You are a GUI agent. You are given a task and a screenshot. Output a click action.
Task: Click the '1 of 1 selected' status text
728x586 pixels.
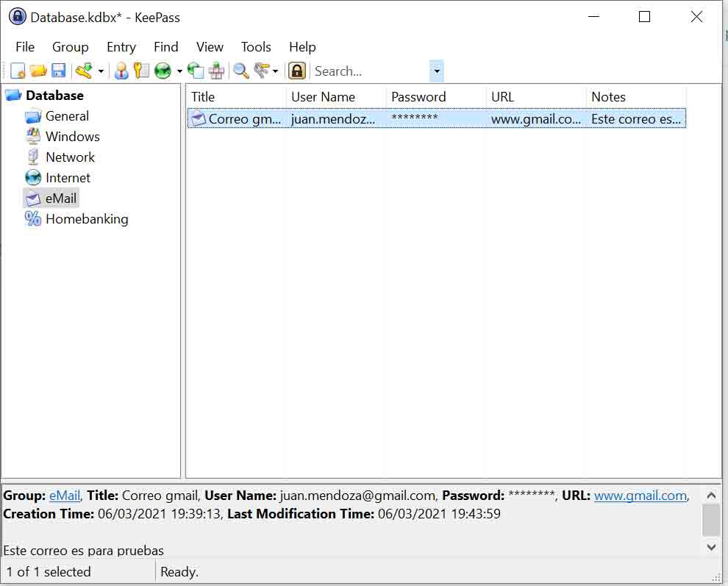pos(49,571)
